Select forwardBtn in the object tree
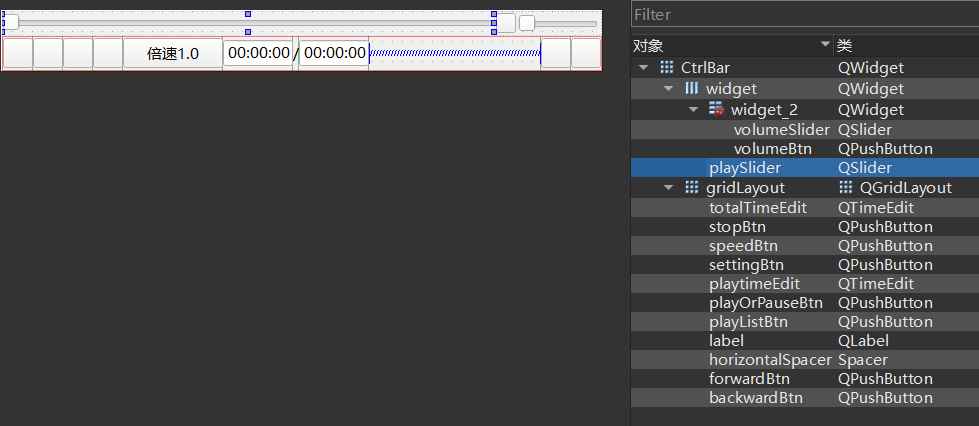Image resolution: width=979 pixels, height=426 pixels. coord(749,379)
